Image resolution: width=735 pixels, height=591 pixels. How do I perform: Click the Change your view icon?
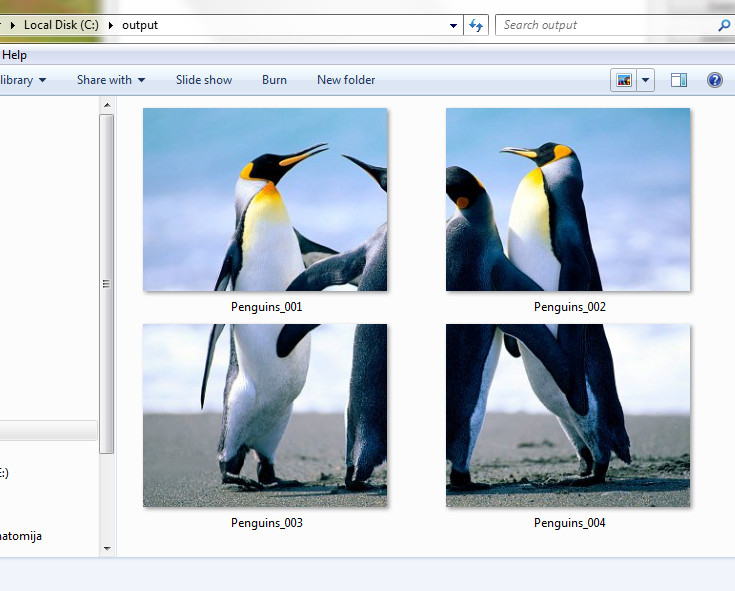click(624, 80)
